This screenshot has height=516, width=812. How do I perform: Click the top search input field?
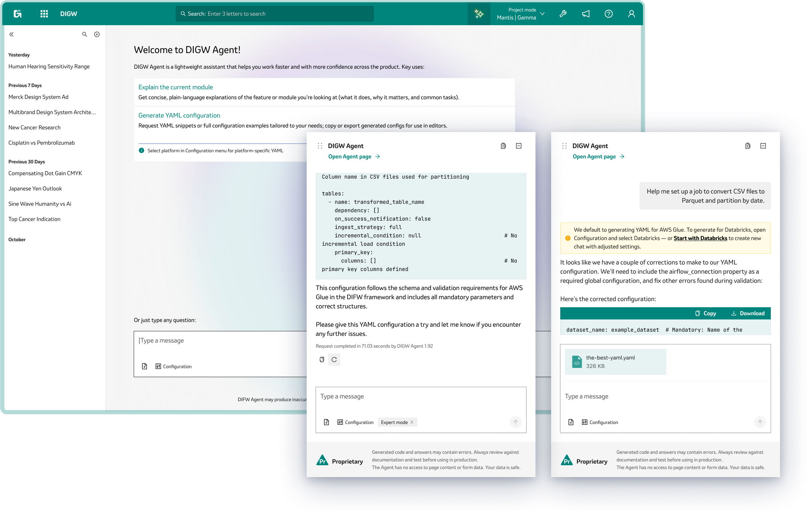(x=275, y=14)
